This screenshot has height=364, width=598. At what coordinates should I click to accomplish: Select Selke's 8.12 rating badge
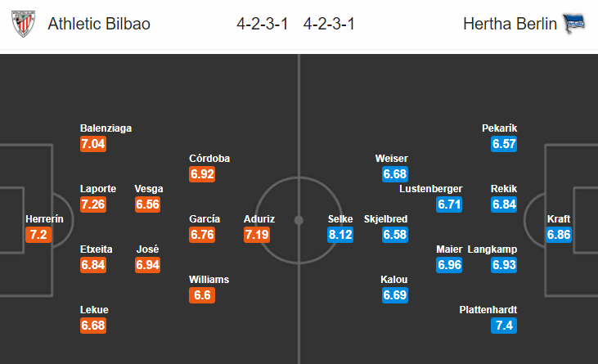click(340, 235)
